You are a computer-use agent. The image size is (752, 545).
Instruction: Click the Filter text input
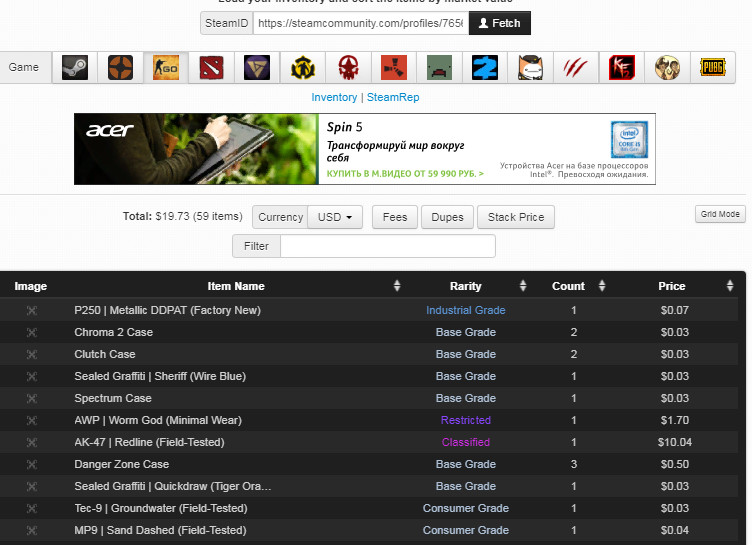point(388,246)
